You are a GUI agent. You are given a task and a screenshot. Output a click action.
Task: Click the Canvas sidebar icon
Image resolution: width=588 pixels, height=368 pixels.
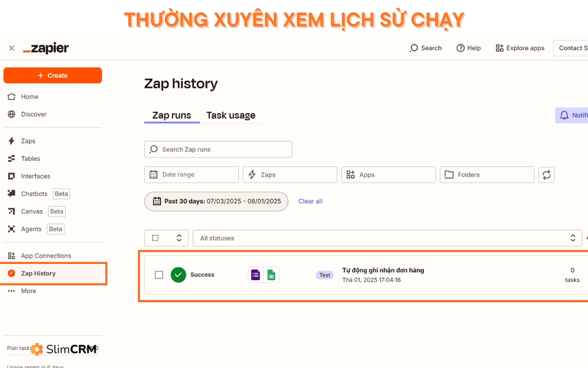coord(12,211)
